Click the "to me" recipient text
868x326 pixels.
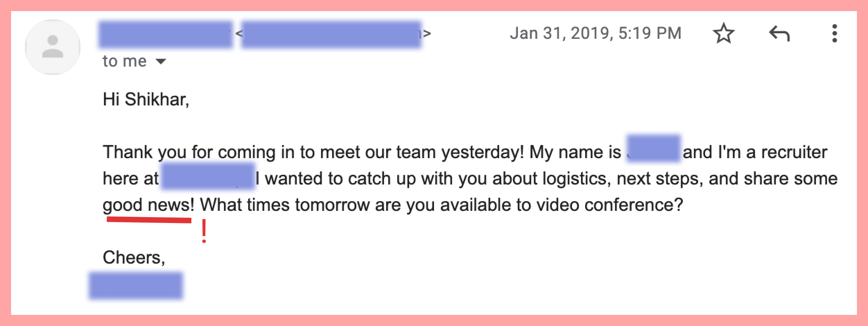[x=125, y=61]
